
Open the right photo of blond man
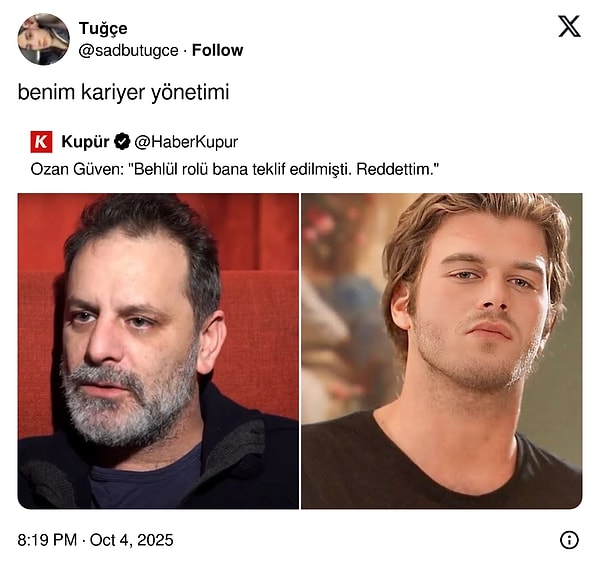[441, 350]
